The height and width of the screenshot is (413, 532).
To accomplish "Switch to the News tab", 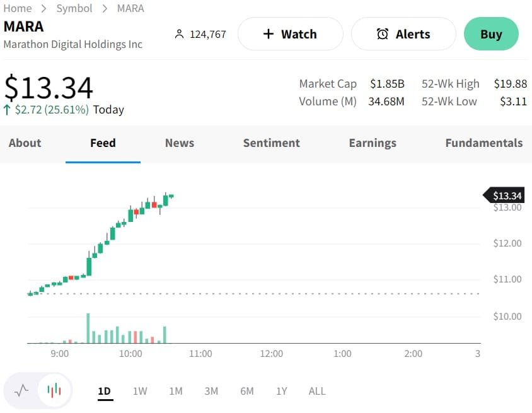I will pyautogui.click(x=180, y=143).
